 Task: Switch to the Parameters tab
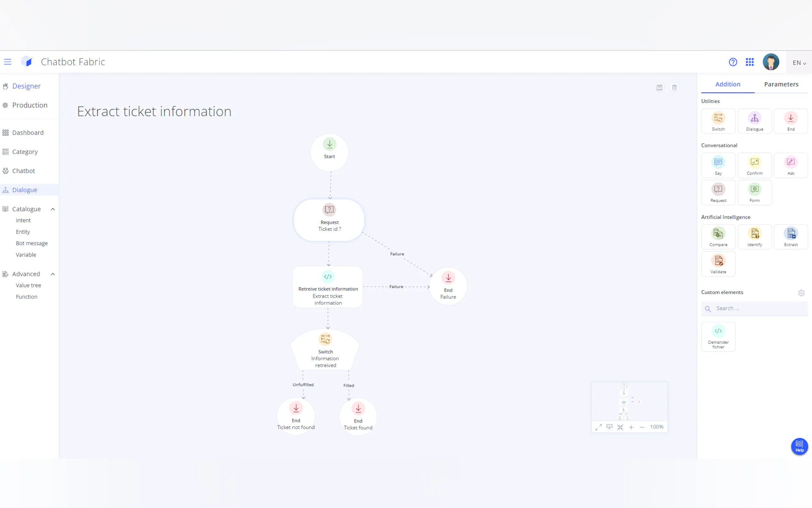click(781, 84)
